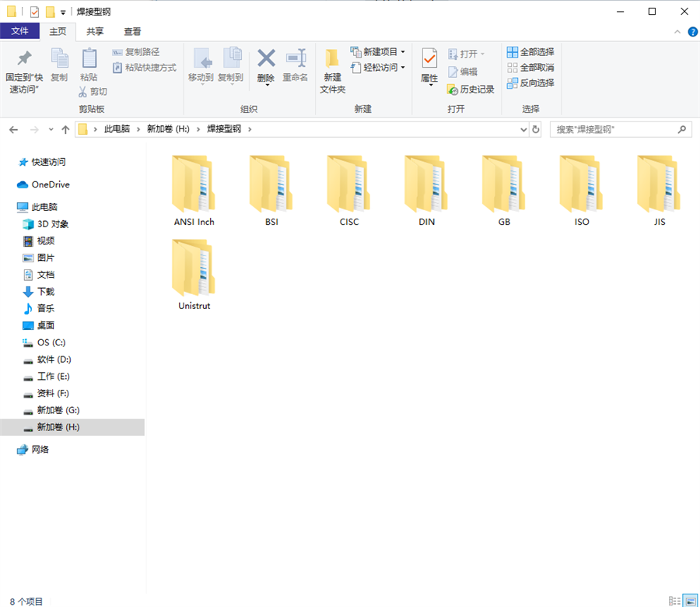This screenshot has width=700, height=607.
Task: Select the CISC folder
Action: point(349,191)
